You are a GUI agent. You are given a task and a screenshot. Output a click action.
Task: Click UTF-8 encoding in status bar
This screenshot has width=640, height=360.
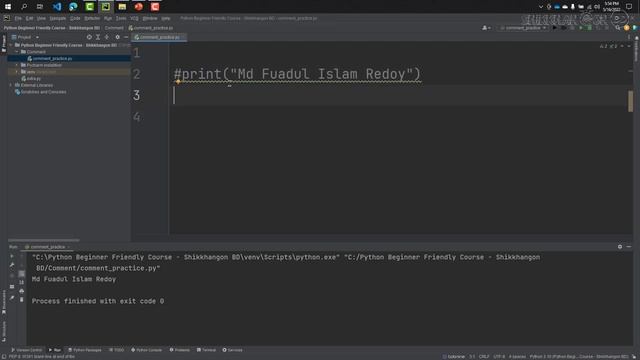(499, 357)
